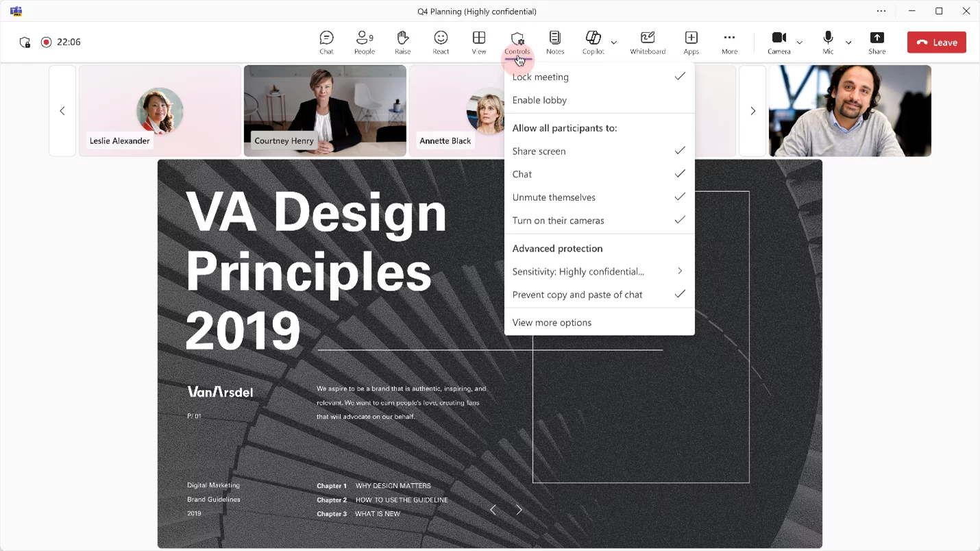Choose View more options
Image resolution: width=980 pixels, height=551 pixels.
pos(598,323)
